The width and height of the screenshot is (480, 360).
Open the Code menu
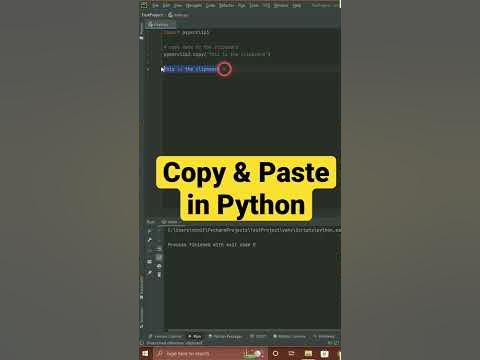(x=210, y=5)
